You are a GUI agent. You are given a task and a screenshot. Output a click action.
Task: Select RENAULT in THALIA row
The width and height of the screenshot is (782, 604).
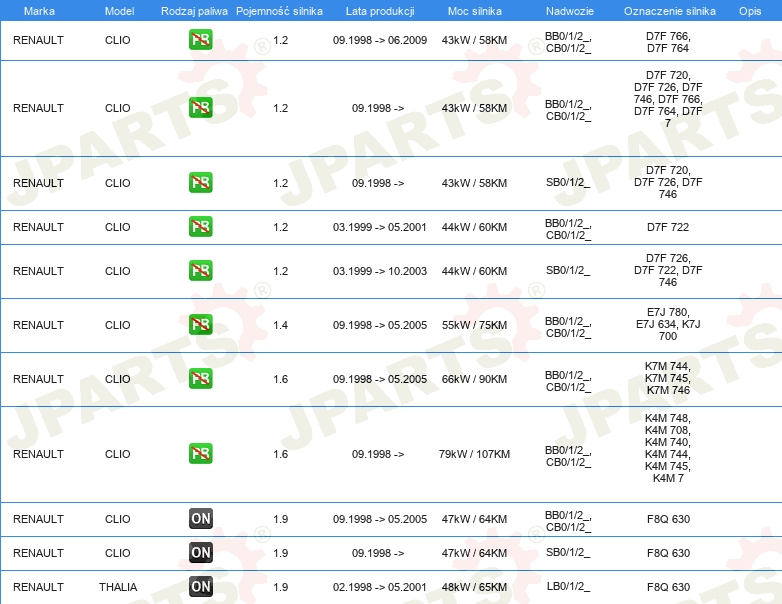(38, 588)
